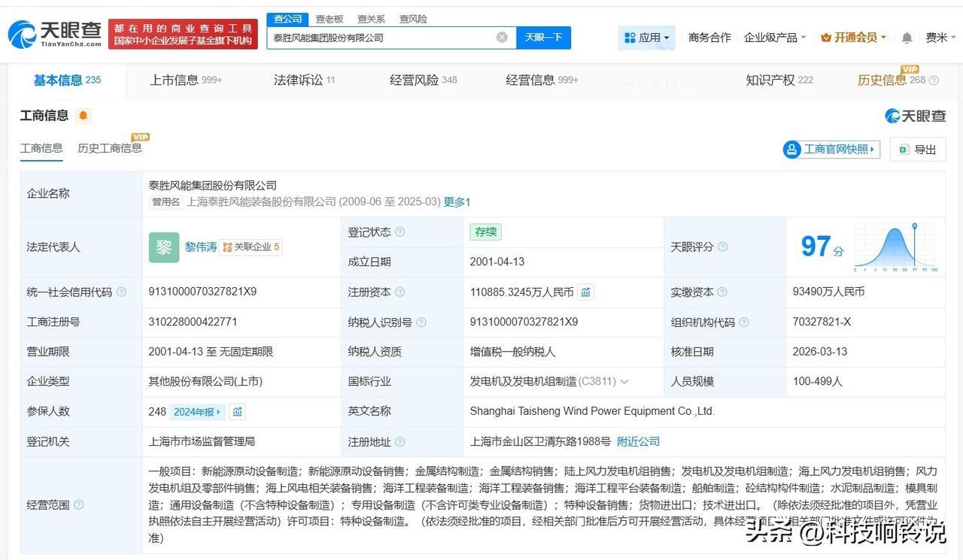The image size is (963, 560).
Task: Open help icon beside 登记状态
Action: [x=399, y=232]
